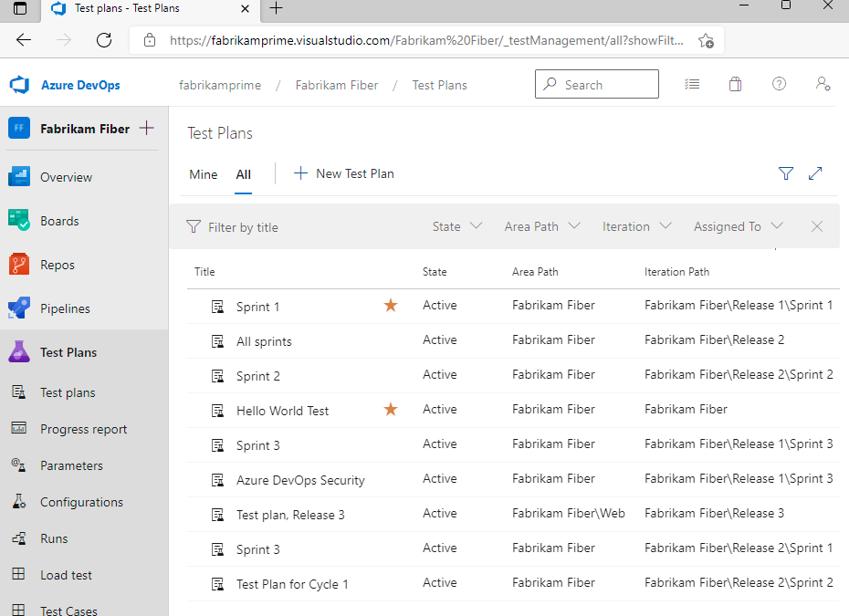Click the Title column header

point(204,272)
